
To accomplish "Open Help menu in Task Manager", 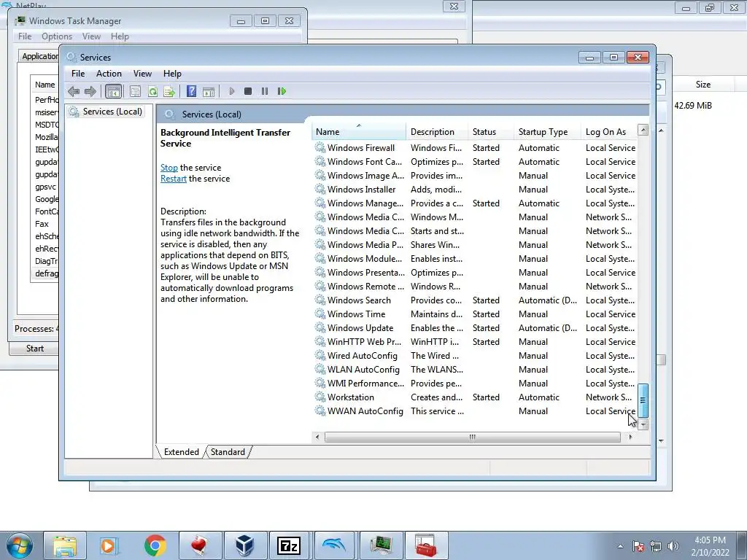I will click(x=120, y=36).
